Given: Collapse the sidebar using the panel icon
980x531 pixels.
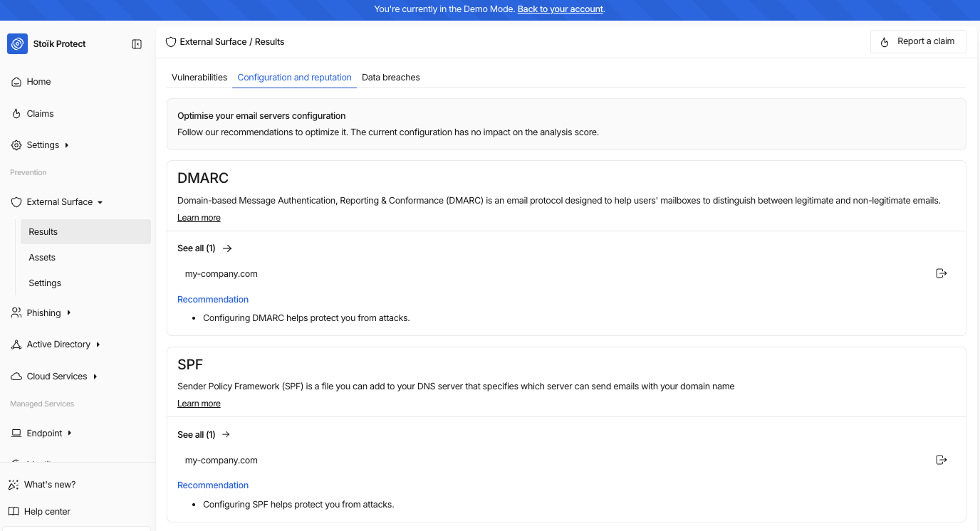Looking at the screenshot, I should pyautogui.click(x=137, y=44).
